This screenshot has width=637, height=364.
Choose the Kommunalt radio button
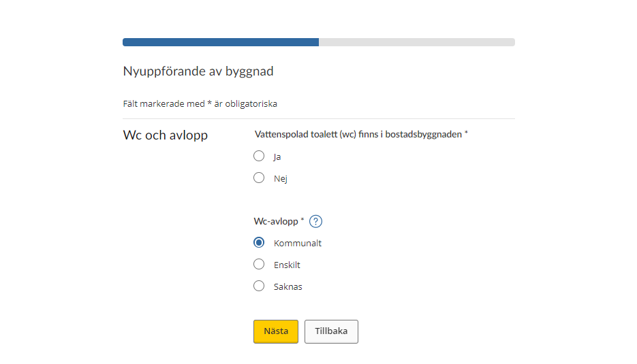point(259,242)
